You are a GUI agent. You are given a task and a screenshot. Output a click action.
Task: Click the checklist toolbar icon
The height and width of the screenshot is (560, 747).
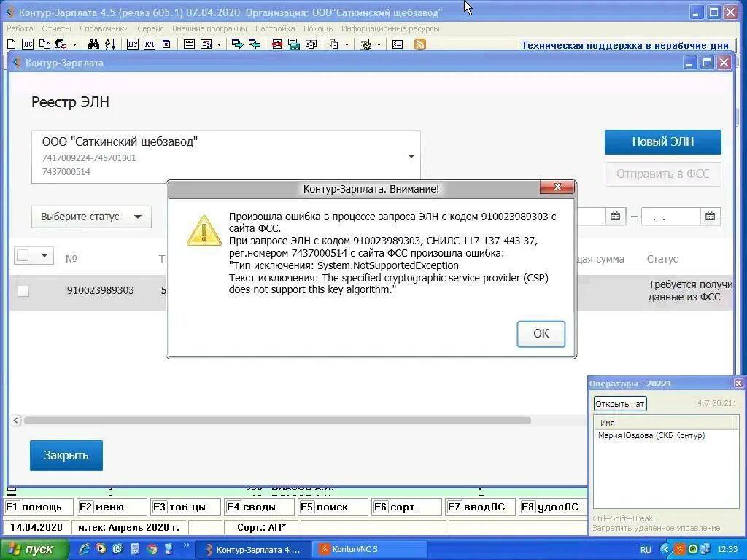point(397,44)
